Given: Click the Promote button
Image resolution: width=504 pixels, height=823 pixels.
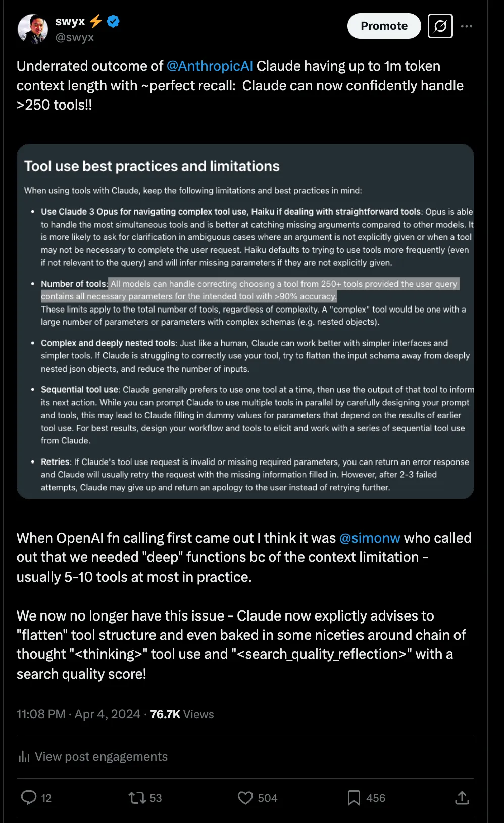Looking at the screenshot, I should tap(384, 26).
